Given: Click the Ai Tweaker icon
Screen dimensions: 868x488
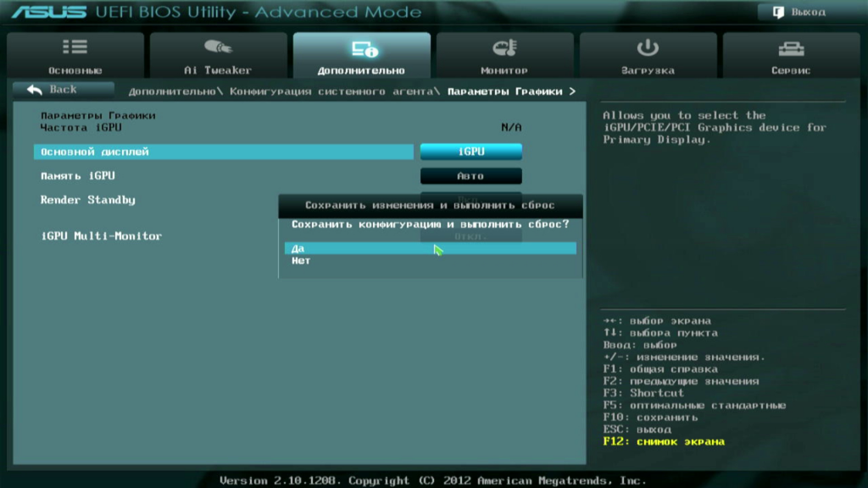Looking at the screenshot, I should [x=218, y=47].
